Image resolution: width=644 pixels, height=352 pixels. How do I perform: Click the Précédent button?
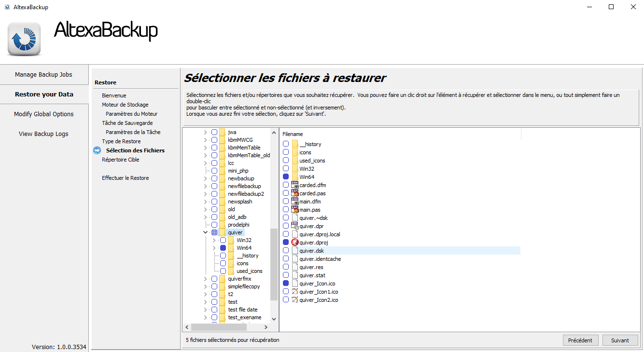coord(581,340)
